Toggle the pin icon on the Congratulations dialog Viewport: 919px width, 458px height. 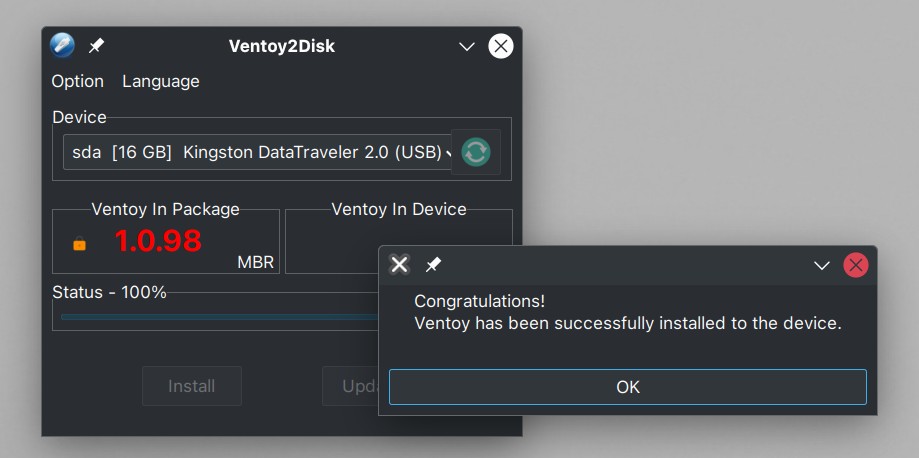[433, 265]
